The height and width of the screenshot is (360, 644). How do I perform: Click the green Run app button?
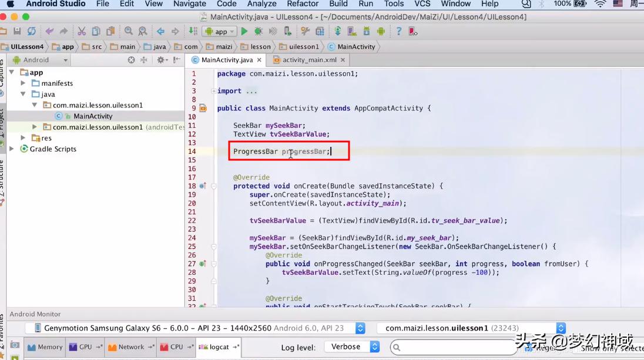pyautogui.click(x=244, y=31)
